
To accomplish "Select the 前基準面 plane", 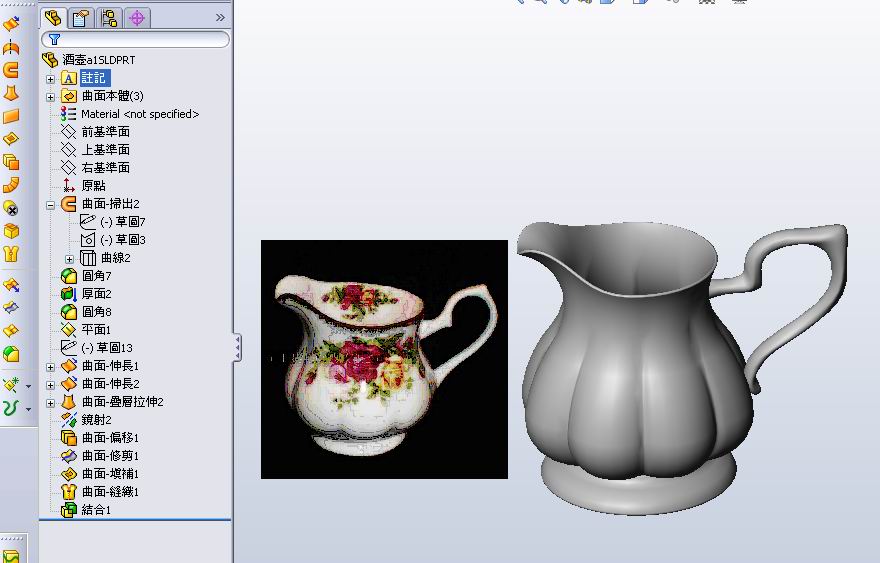I will pos(106,132).
